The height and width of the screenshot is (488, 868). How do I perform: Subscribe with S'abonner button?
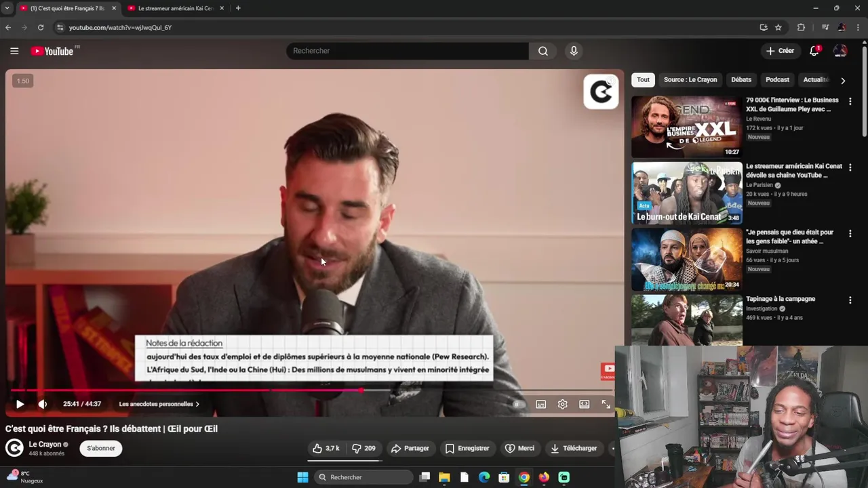pos(101,448)
